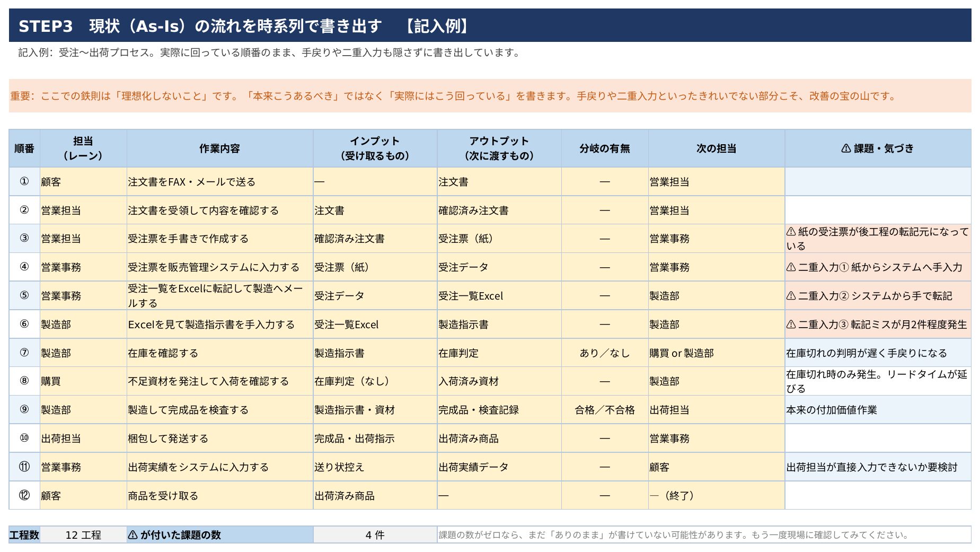Select the 作業内容 column header
The image size is (980, 552).
pos(220,148)
